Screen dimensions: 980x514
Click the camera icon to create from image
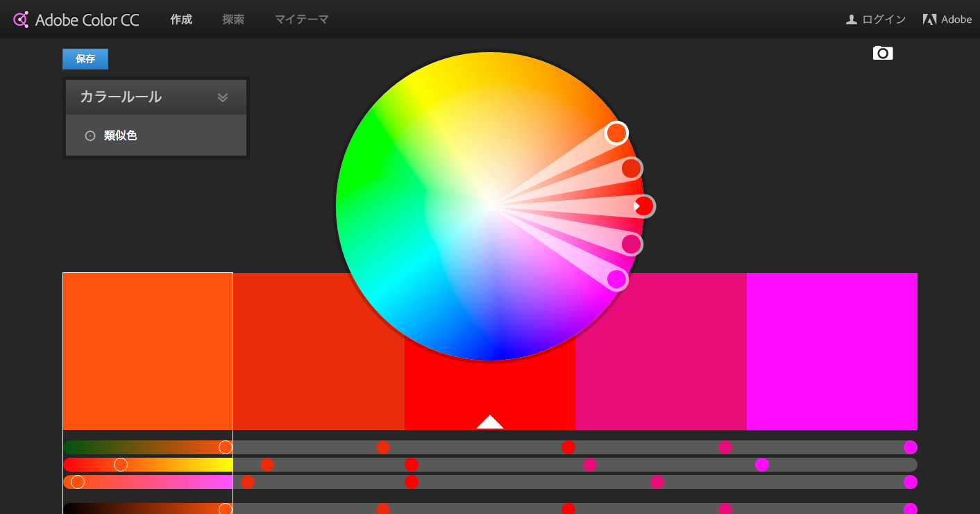pyautogui.click(x=883, y=53)
